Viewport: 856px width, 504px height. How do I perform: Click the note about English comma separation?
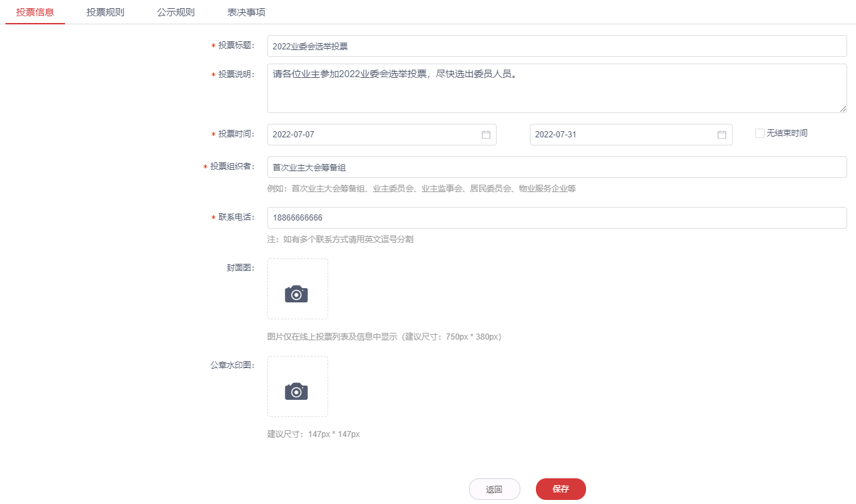pyautogui.click(x=340, y=239)
